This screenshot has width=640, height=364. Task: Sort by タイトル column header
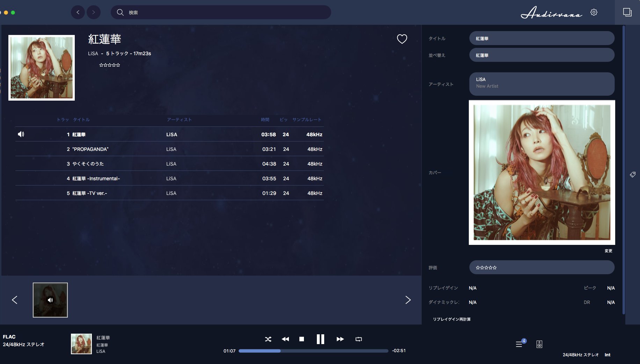pyautogui.click(x=81, y=119)
